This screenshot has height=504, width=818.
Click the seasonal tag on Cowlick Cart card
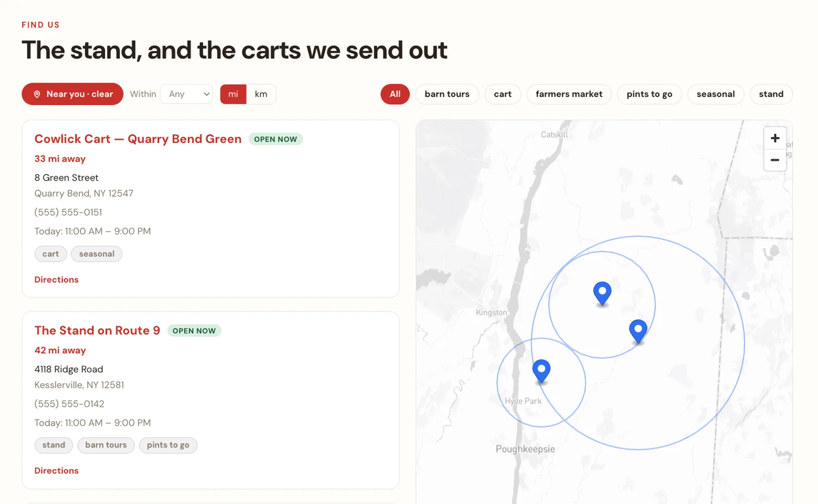point(97,254)
